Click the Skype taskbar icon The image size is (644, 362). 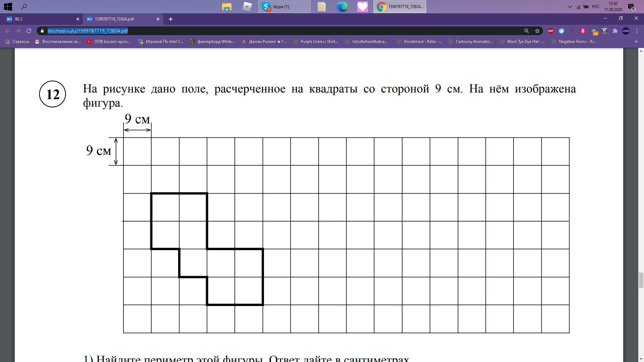click(x=267, y=7)
